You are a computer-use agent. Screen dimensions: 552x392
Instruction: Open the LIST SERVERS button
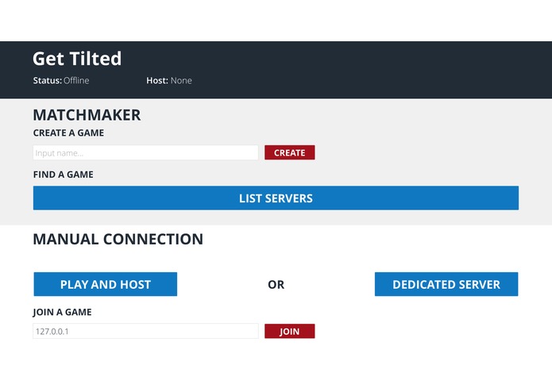tap(276, 198)
